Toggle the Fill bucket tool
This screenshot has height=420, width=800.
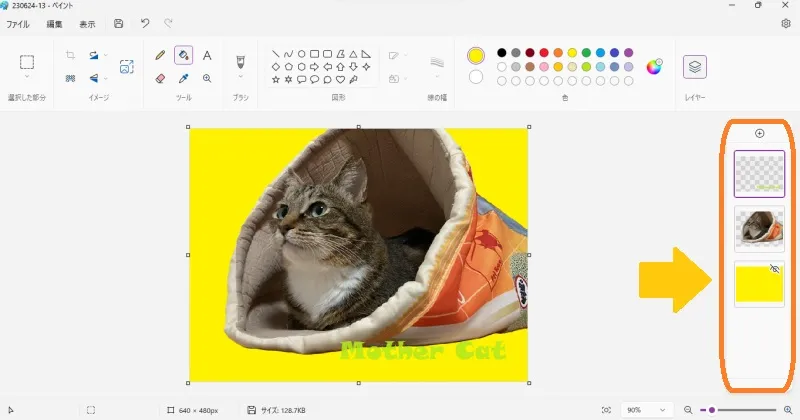[184, 56]
